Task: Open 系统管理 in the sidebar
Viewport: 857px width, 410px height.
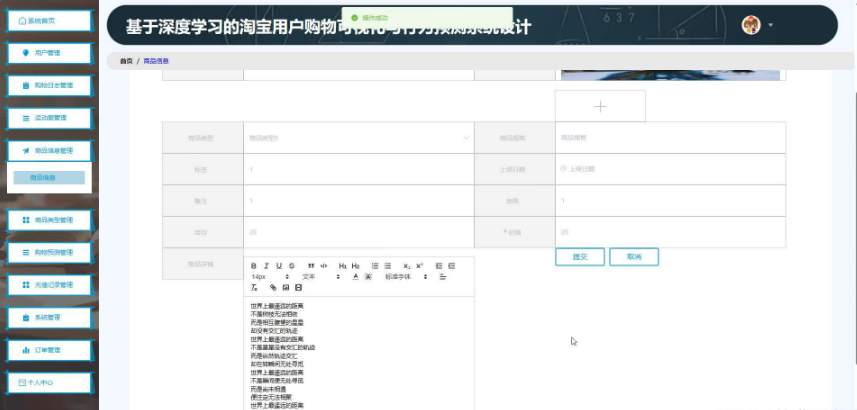Action: [49, 318]
